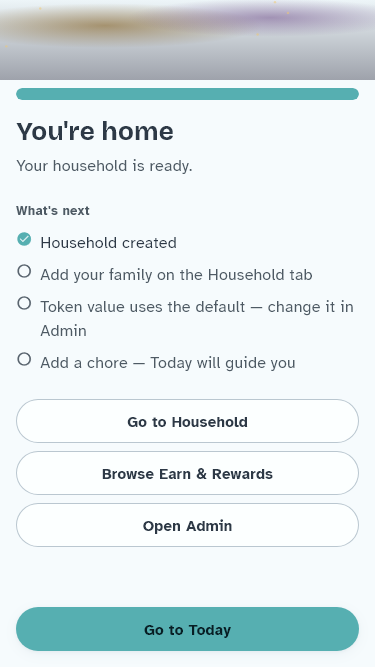Click Add a chore — Today will guide you
The width and height of the screenshot is (375, 667).
[168, 363]
